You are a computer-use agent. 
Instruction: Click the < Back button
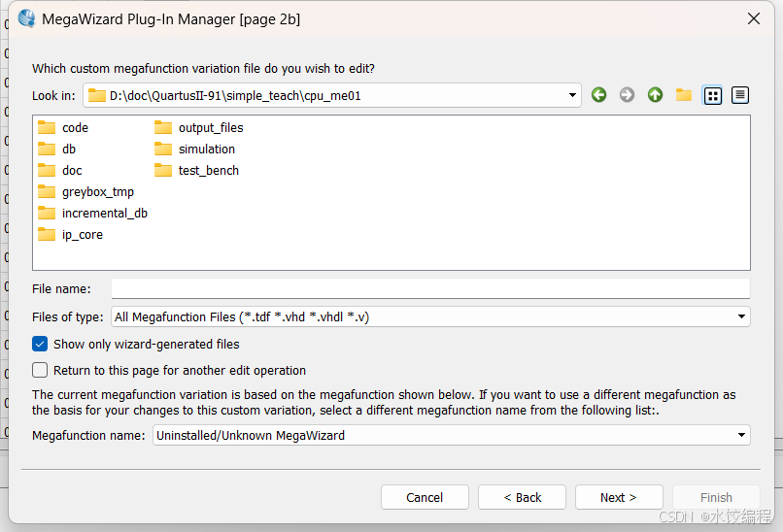click(522, 497)
